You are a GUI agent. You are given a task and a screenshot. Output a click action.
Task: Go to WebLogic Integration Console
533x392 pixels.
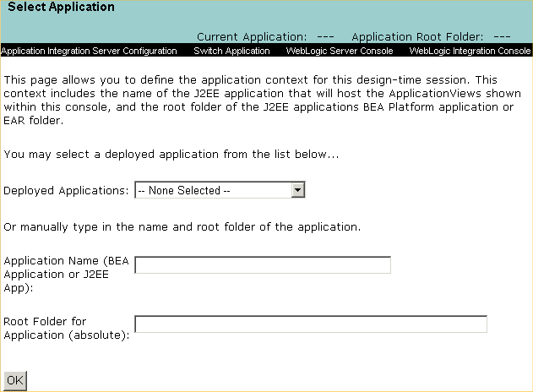click(470, 51)
